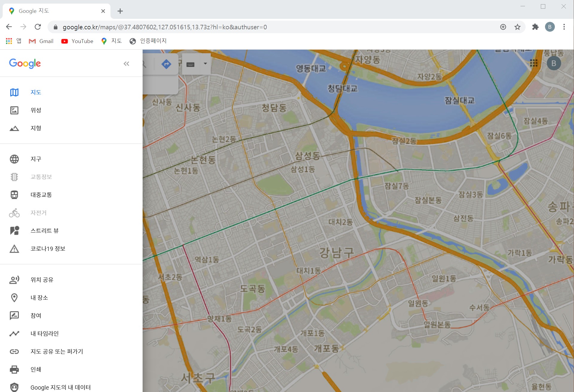This screenshot has width=574, height=392.
Task: Click the 인쇄 printer icon
Action: pos(14,370)
